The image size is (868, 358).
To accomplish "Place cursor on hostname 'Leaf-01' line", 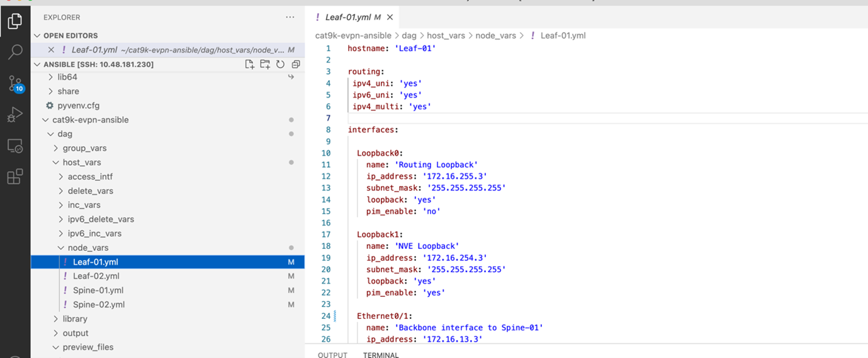I will click(x=392, y=48).
